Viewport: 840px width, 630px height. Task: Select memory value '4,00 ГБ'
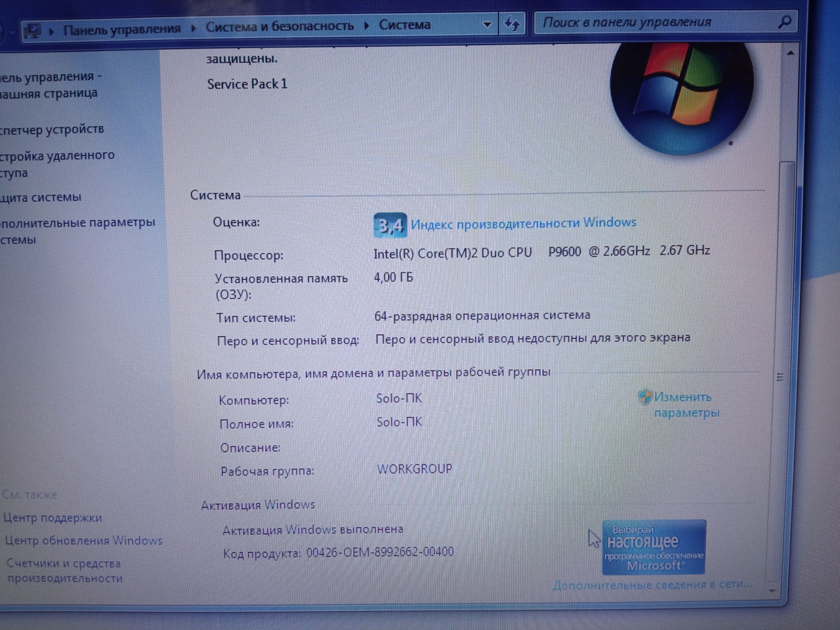tap(394, 278)
